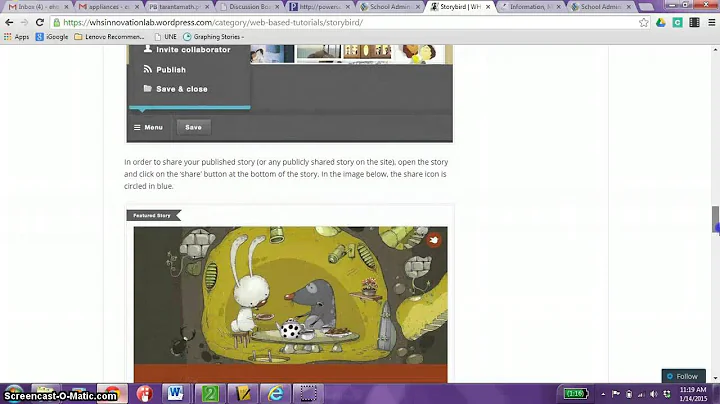Open the Apps bookmarks shortcut
Image resolution: width=720 pixels, height=404 pixels.
point(17,37)
